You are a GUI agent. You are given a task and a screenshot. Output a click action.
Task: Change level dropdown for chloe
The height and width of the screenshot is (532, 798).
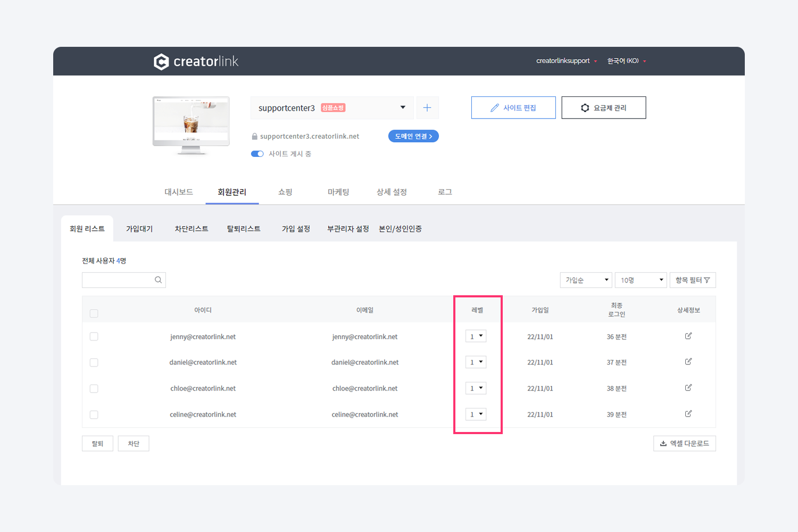click(476, 388)
